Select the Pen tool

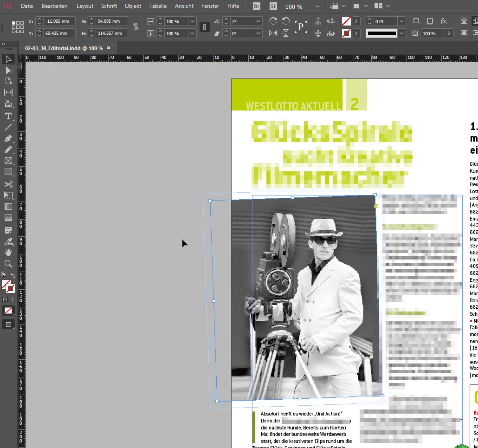(x=8, y=138)
